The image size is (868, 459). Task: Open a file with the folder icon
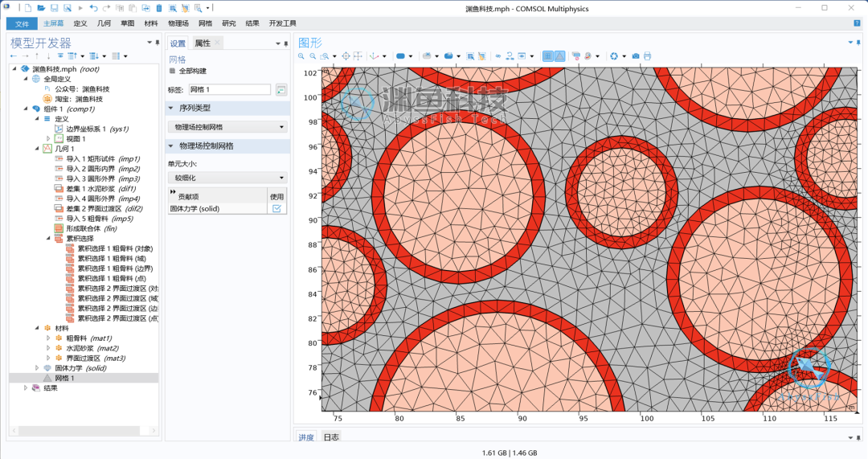(x=41, y=8)
